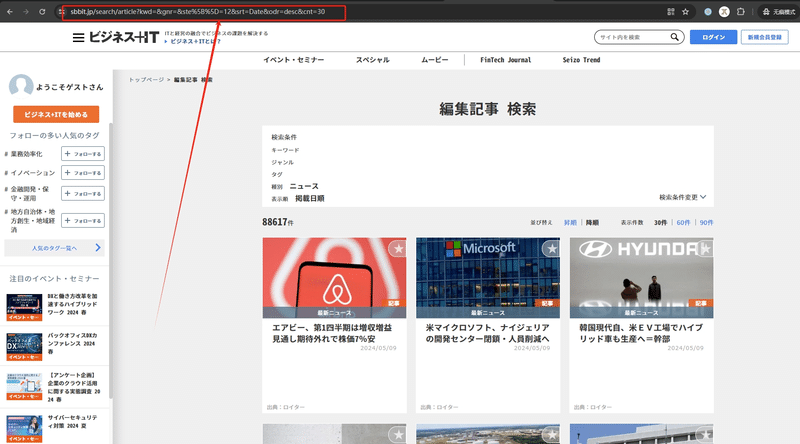Click the incognito mode indicator
The width and height of the screenshot is (800, 444).
[778, 12]
